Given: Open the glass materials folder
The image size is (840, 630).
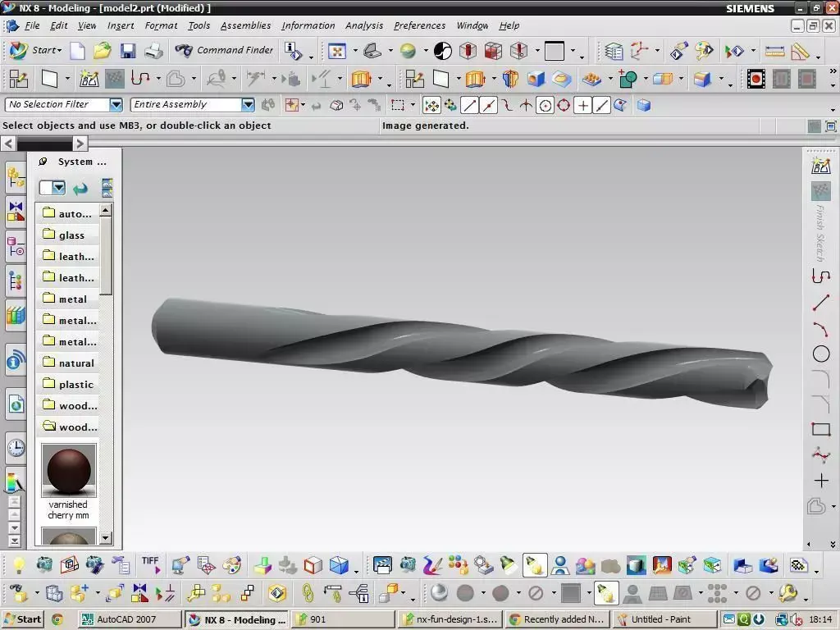Looking at the screenshot, I should (x=67, y=235).
